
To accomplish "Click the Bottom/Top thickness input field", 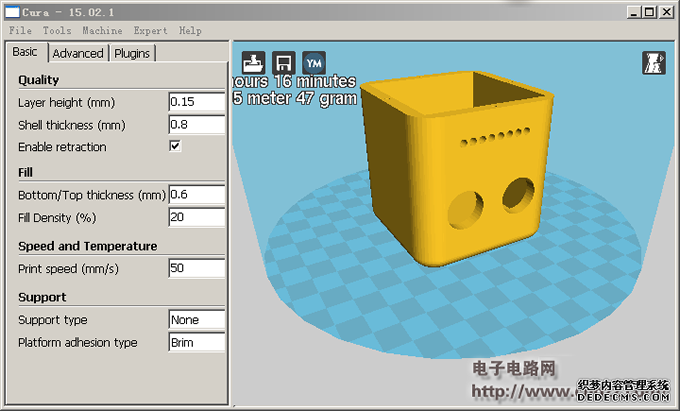I will click(196, 194).
